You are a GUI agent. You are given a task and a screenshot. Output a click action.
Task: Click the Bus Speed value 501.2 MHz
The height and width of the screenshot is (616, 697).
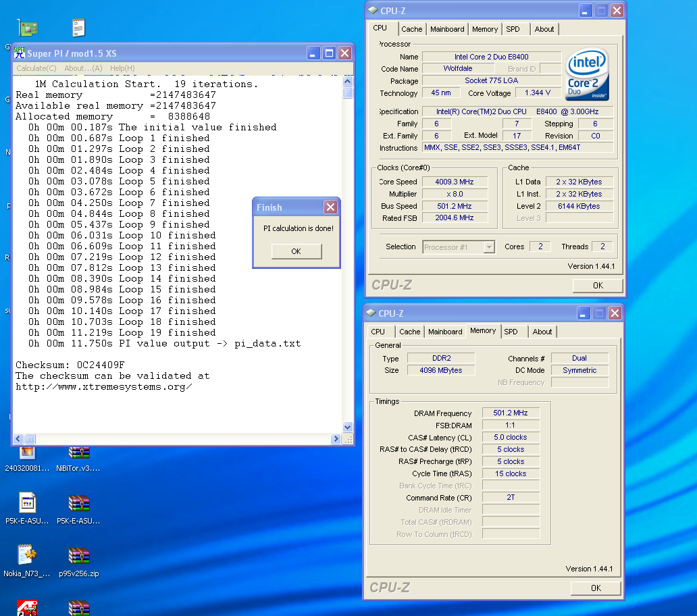click(x=455, y=206)
